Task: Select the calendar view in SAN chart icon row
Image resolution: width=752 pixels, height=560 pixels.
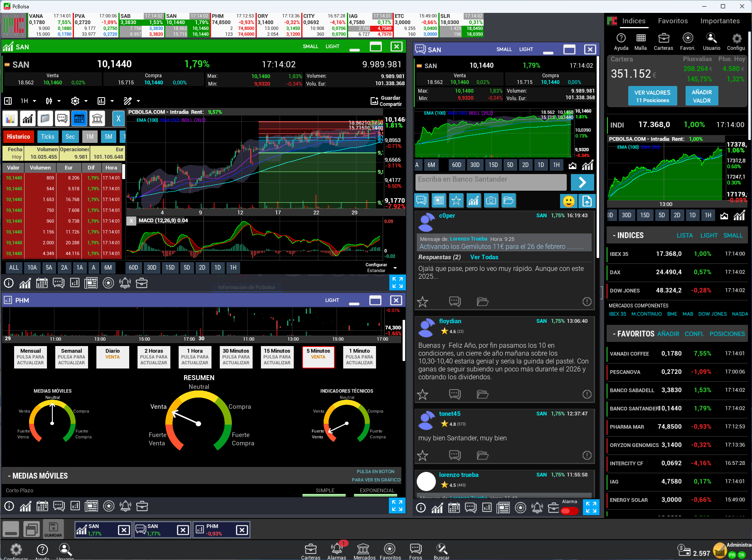Action: point(79,119)
